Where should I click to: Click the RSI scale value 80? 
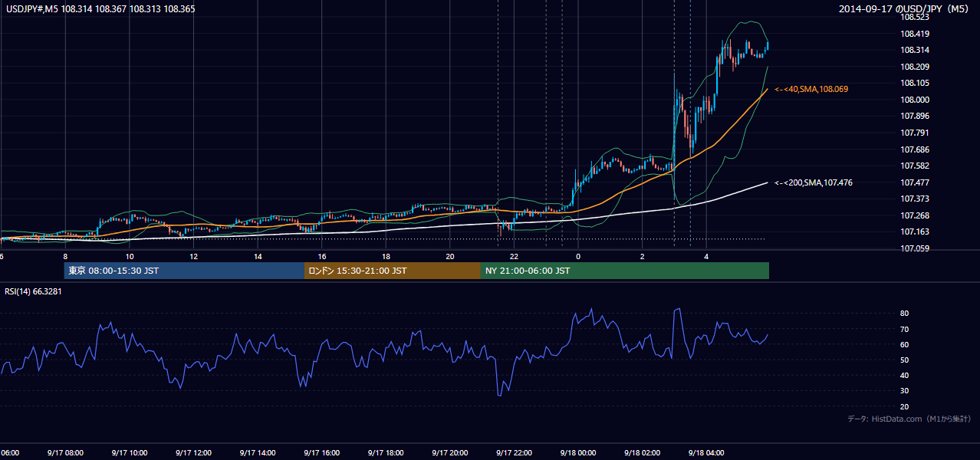tap(905, 314)
